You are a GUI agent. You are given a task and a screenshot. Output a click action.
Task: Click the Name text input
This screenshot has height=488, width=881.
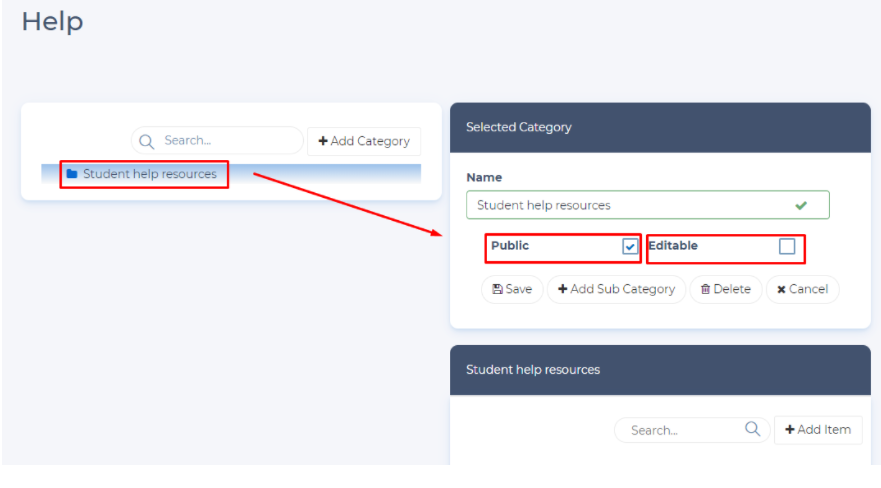point(630,205)
